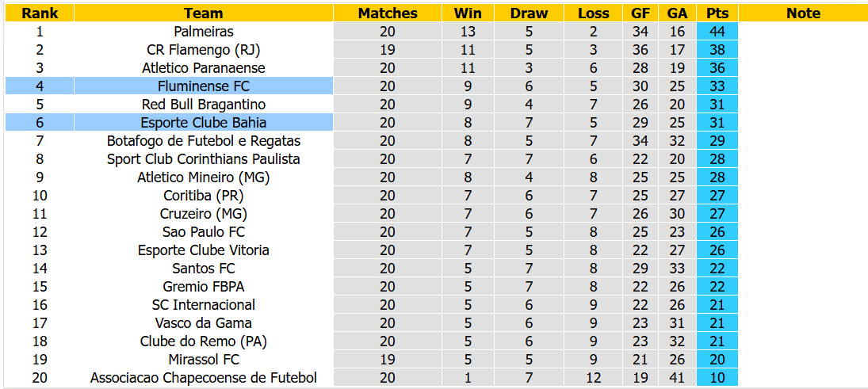Screen dimensions: 868x389
Task: Click the Esporte Clube Bahia team name
Action: pyautogui.click(x=204, y=122)
